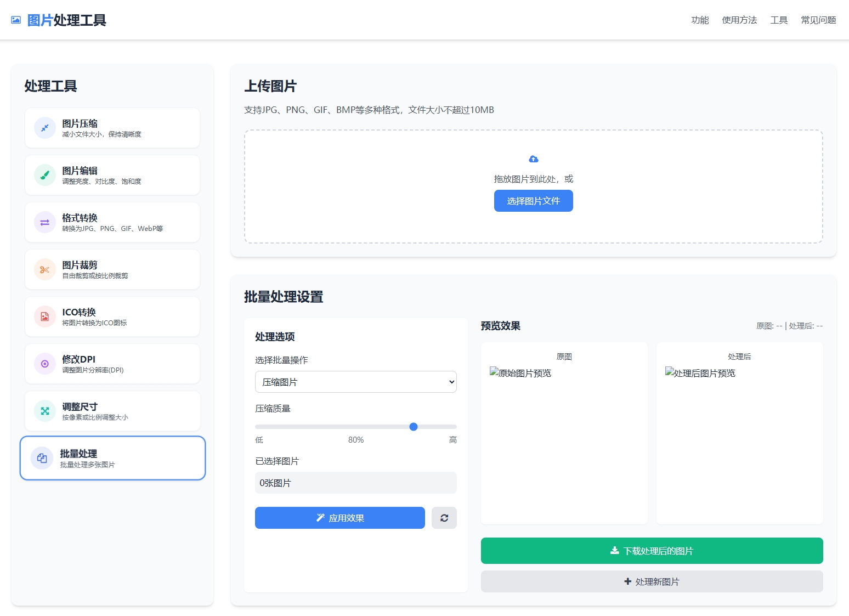Click the refresh reset icon button
This screenshot has height=616, width=849.
click(x=444, y=518)
